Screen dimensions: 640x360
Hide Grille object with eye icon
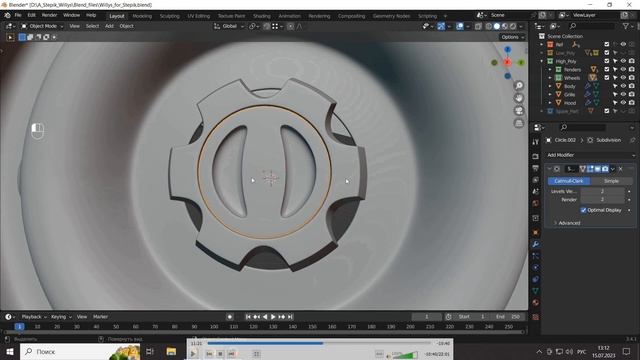(x=623, y=94)
